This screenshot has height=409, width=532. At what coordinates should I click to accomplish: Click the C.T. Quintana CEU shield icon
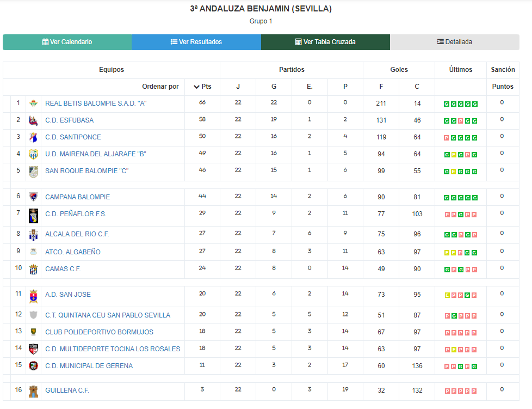click(x=33, y=315)
